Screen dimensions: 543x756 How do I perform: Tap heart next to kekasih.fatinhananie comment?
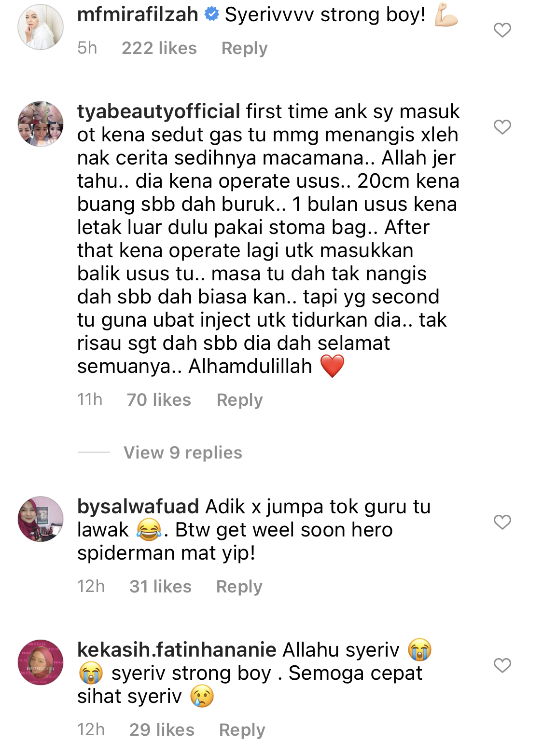click(x=502, y=665)
